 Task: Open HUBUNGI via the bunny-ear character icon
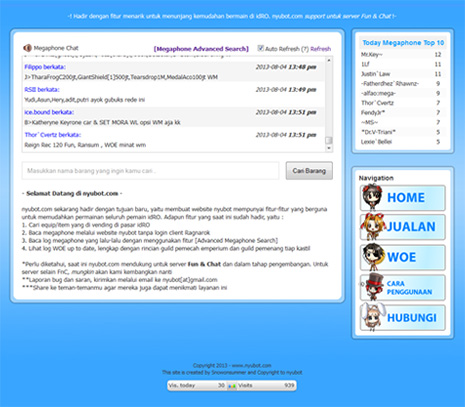tap(372, 317)
